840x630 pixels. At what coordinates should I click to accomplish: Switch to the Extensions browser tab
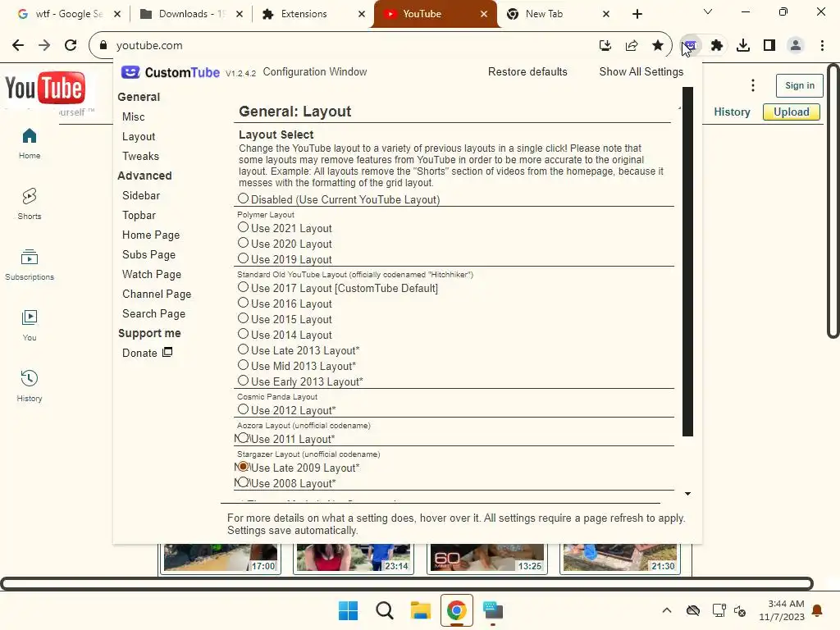pyautogui.click(x=313, y=14)
